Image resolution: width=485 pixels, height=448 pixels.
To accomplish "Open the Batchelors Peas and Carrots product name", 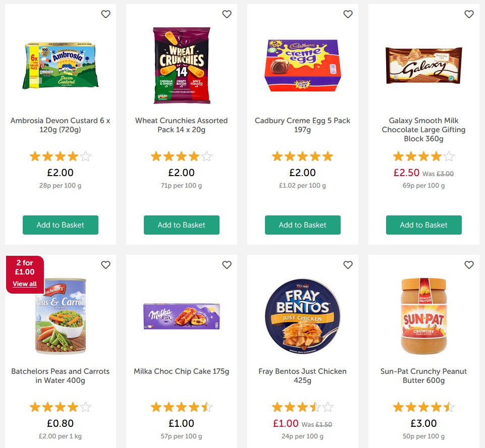I will [60, 376].
